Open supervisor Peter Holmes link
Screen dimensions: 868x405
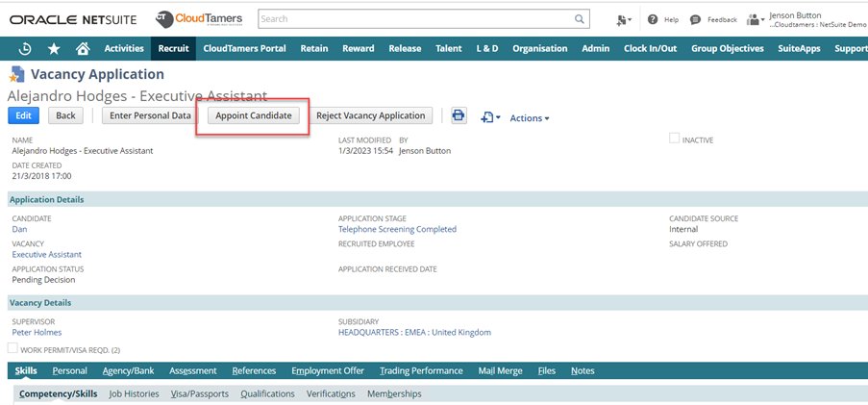(x=37, y=333)
